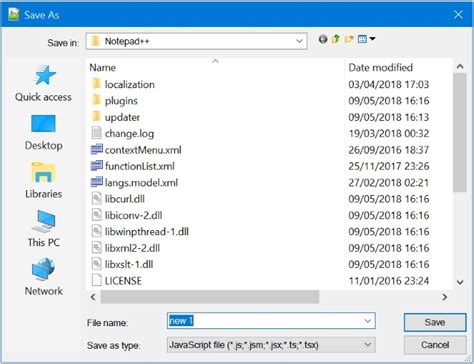474x364 pixels.
Task: Open Libraries location in sidebar
Action: [43, 180]
